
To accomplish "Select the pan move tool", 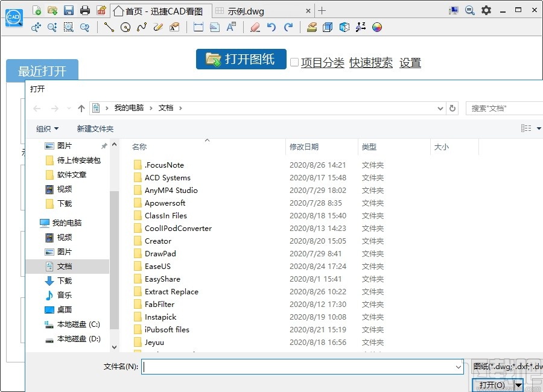I will coord(36,27).
